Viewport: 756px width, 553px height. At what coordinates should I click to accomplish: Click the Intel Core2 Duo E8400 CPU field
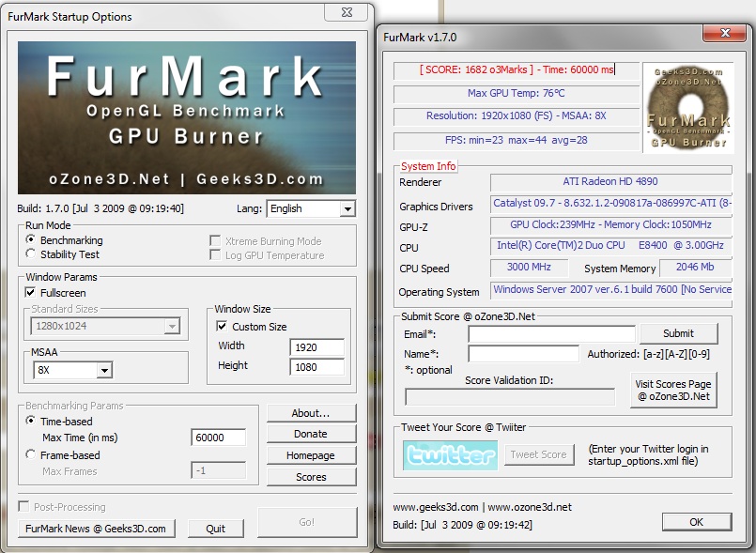[610, 245]
